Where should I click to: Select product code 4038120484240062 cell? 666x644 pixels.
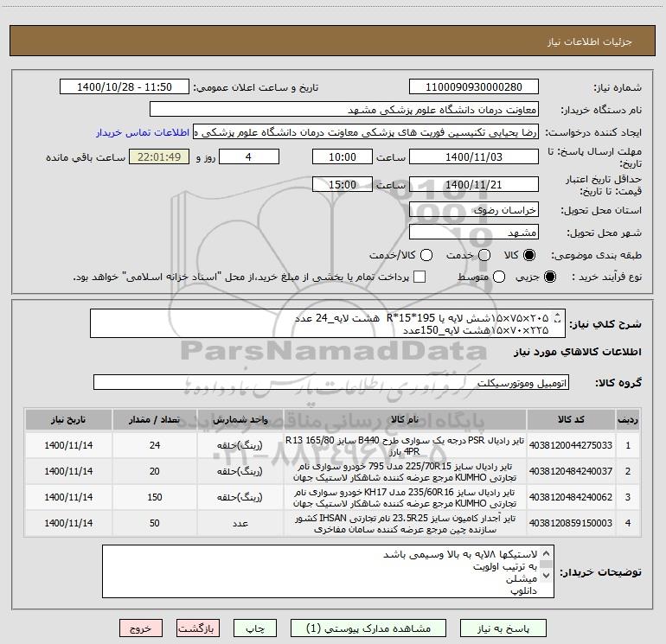(571, 497)
